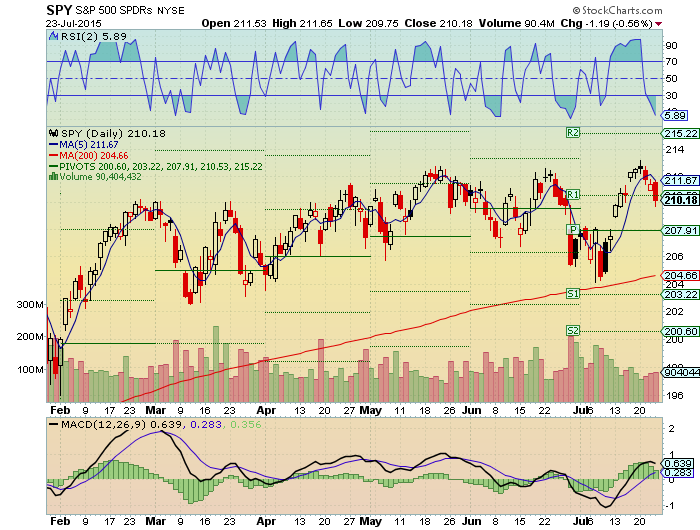Click the 200.60 S2 price tag
Viewport: 700px width, 530px height.
[x=680, y=331]
